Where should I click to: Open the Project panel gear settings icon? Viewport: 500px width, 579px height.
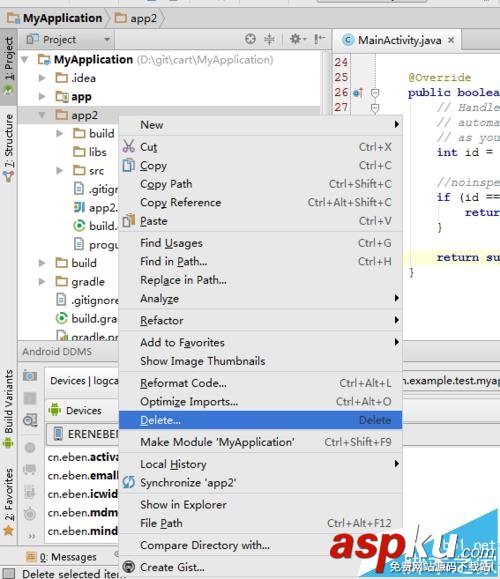pyautogui.click(x=297, y=39)
